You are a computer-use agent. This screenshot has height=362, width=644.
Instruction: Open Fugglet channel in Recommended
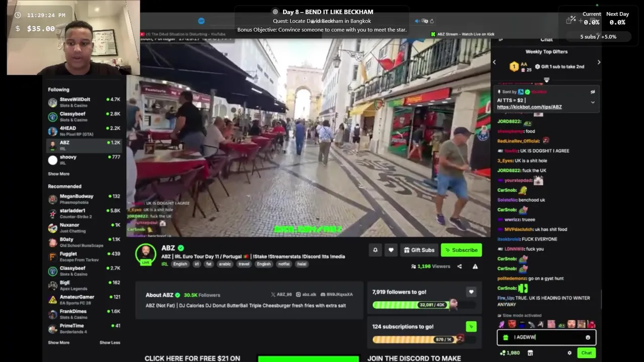point(85,256)
